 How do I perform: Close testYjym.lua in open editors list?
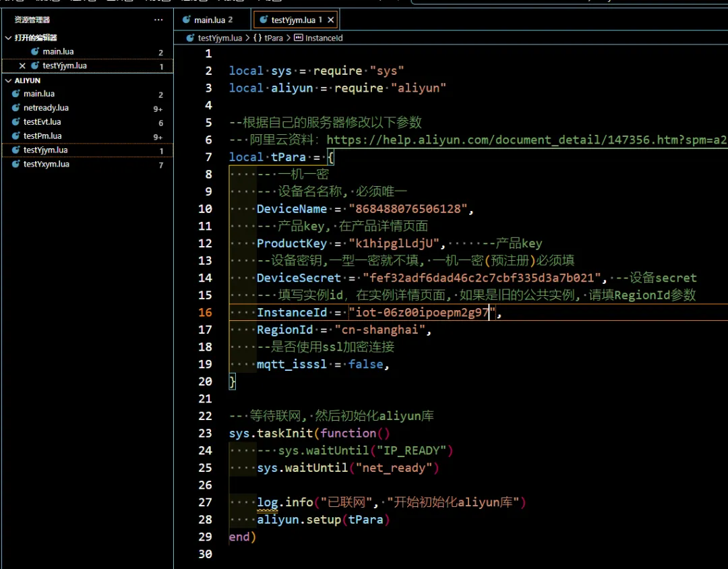coord(22,66)
